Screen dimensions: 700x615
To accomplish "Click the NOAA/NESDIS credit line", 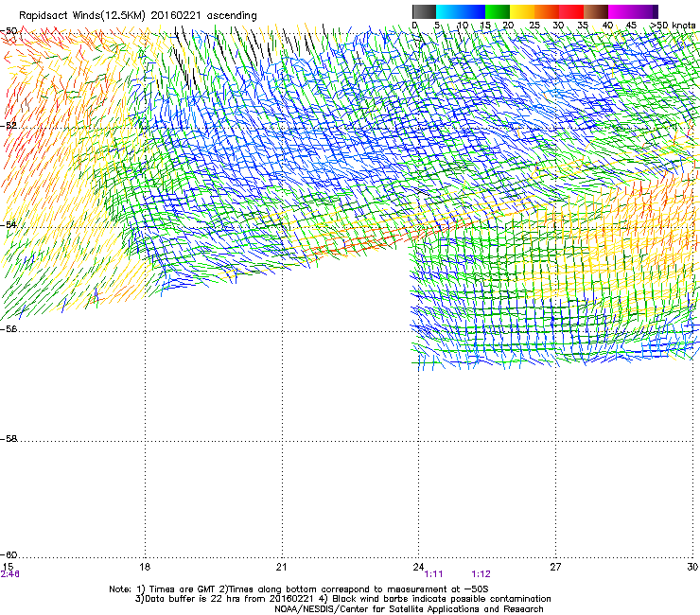I will [x=409, y=609].
